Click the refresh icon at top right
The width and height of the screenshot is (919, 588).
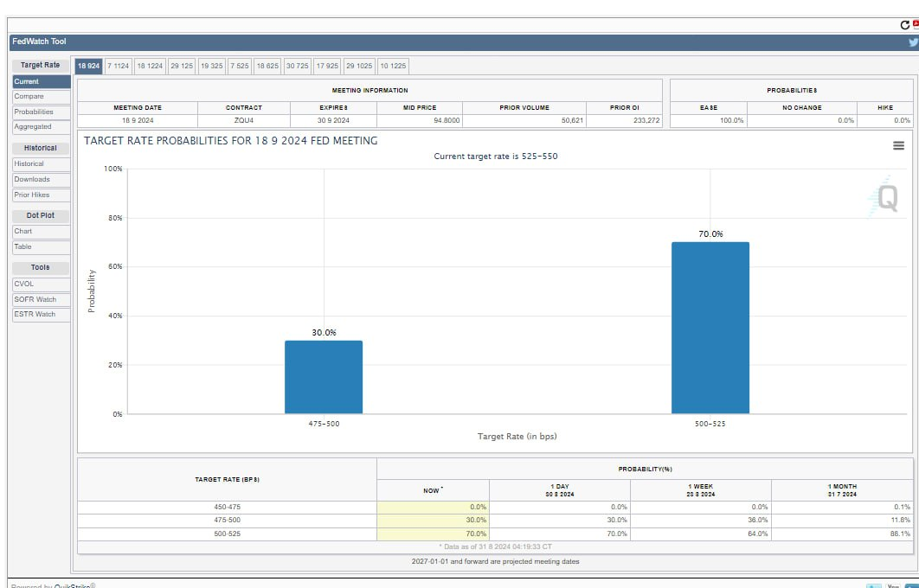tap(905, 25)
